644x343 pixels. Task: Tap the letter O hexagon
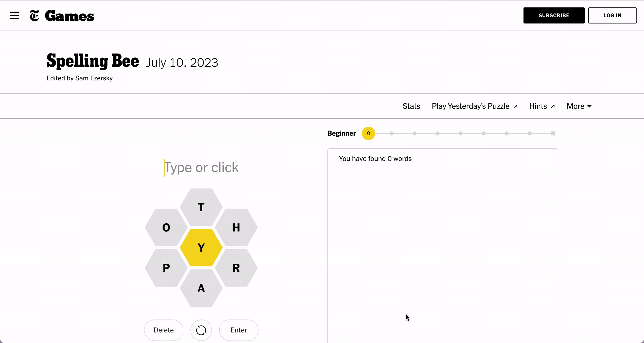coord(166,227)
